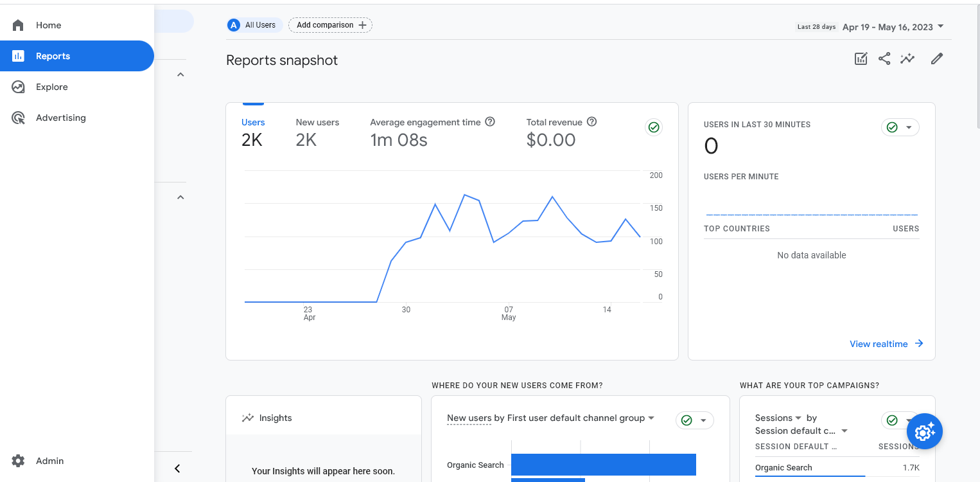This screenshot has width=980, height=482.
Task: Click the customize report icon
Action: [861, 58]
